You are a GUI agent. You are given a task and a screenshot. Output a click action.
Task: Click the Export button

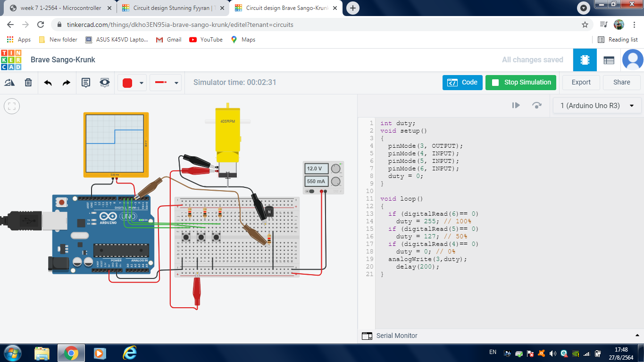tap(581, 82)
